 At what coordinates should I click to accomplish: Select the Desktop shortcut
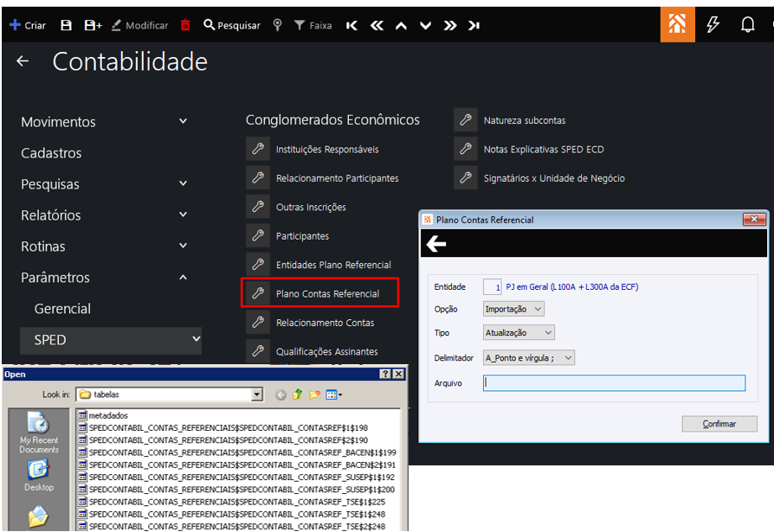[39, 475]
